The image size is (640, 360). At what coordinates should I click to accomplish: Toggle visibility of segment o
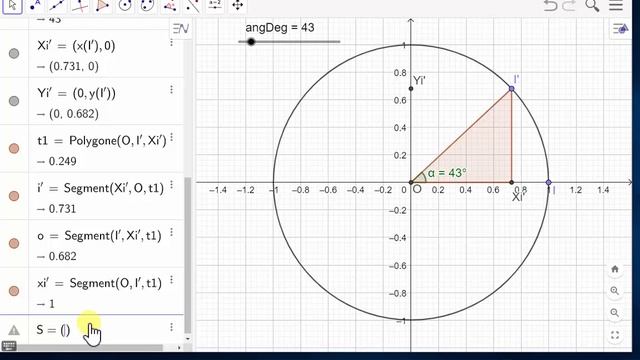pos(14,243)
